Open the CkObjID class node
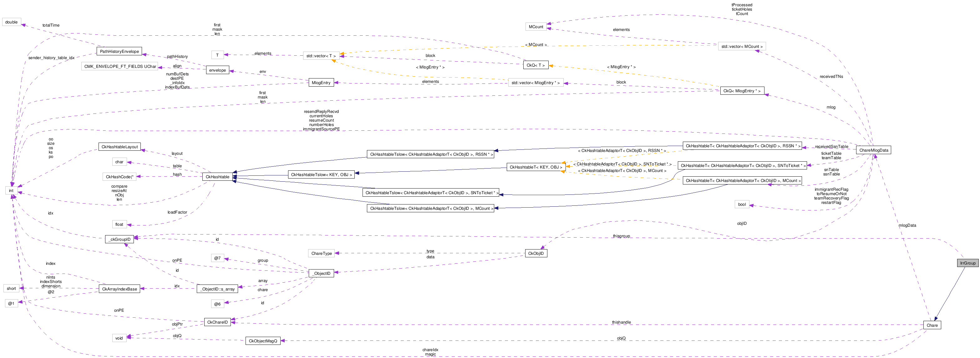Viewport: 980px width, 358px height. coord(536,253)
